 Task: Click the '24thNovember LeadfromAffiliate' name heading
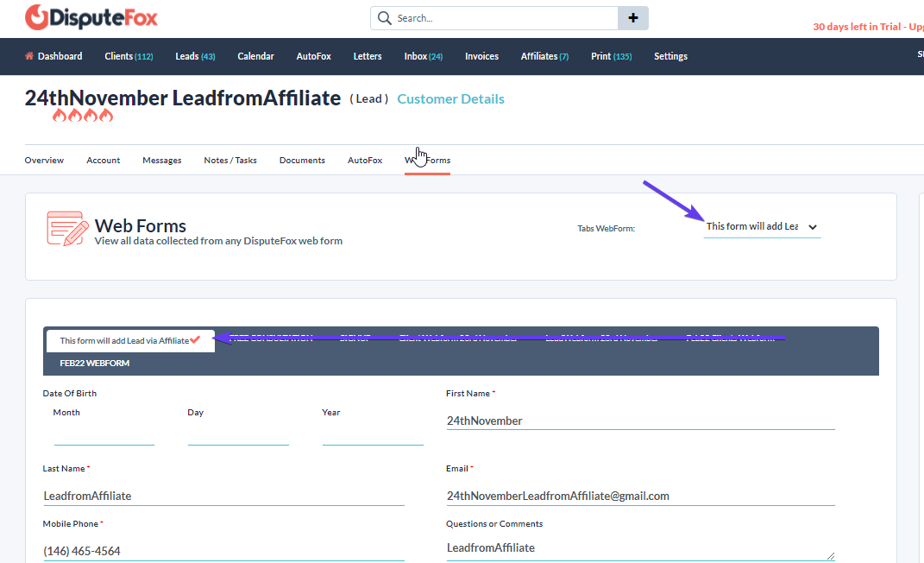[x=183, y=98]
